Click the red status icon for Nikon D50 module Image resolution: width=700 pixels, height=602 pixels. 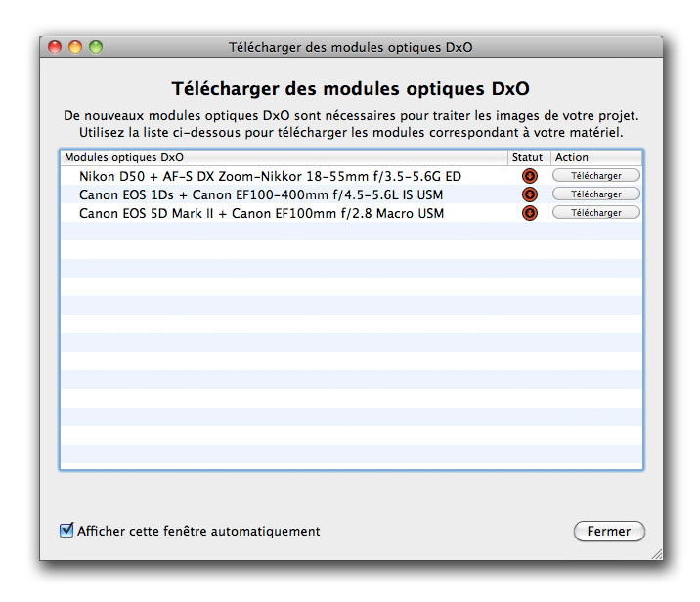pyautogui.click(x=530, y=176)
